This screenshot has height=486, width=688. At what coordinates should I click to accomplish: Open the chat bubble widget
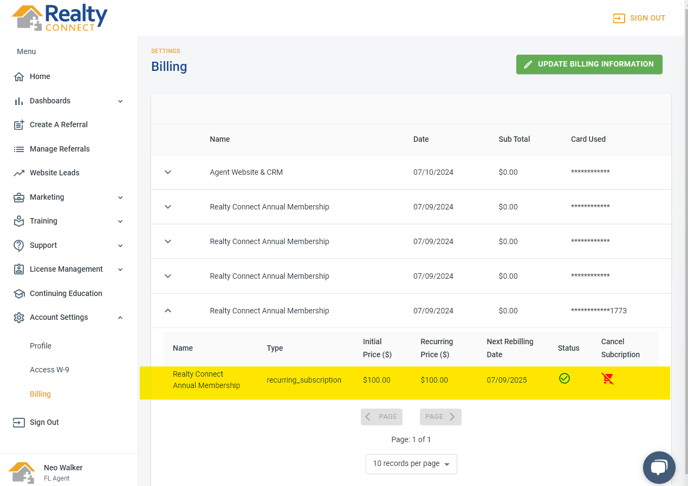tap(659, 468)
